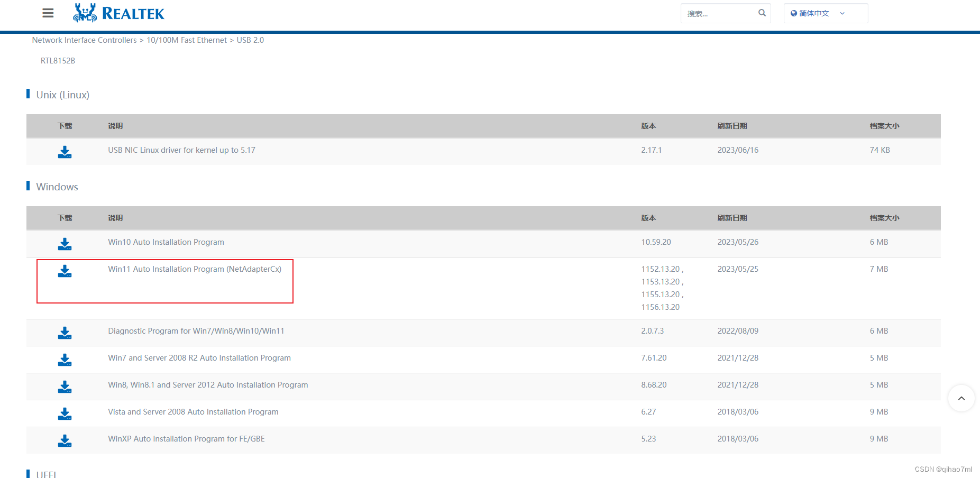The image size is (980, 478).
Task: Download Vista and Server 2008 installer
Action: 65,414
